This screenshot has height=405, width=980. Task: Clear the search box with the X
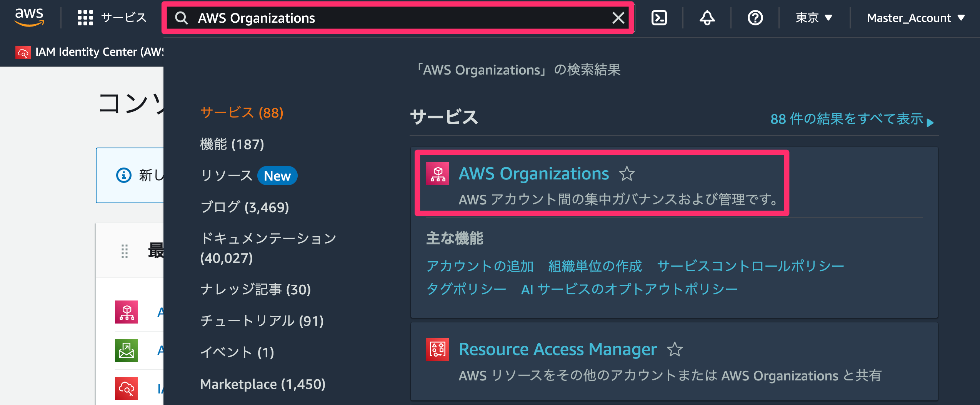coord(618,18)
